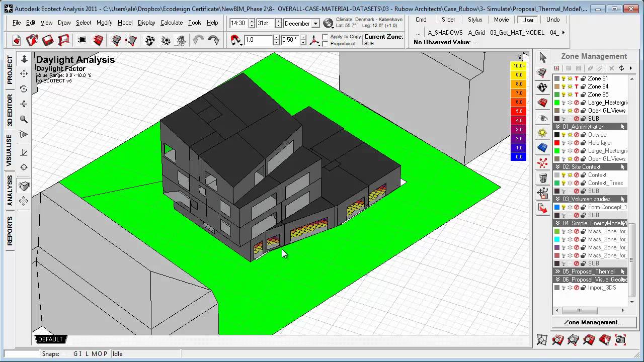Switch to the 3D EDITOR side tab
This screenshot has width=644, height=362.
pyautogui.click(x=10, y=110)
